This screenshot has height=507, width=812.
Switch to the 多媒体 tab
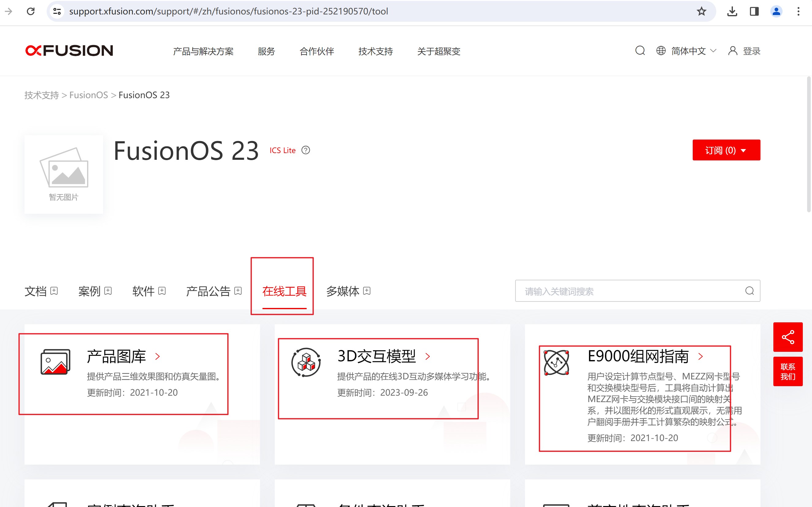[343, 291]
